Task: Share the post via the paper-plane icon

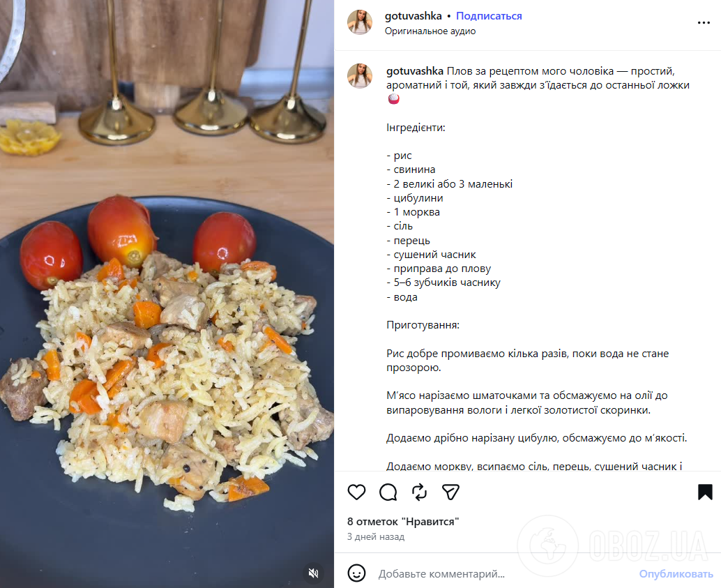Action: [450, 492]
